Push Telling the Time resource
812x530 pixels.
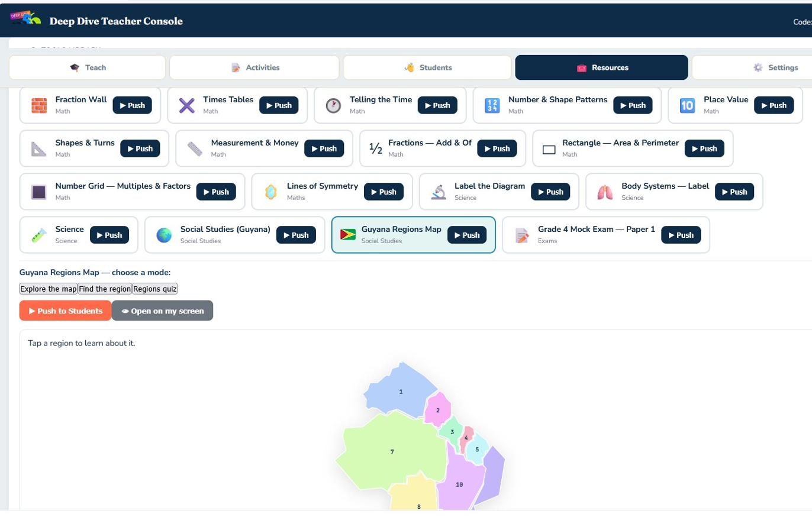pos(437,105)
